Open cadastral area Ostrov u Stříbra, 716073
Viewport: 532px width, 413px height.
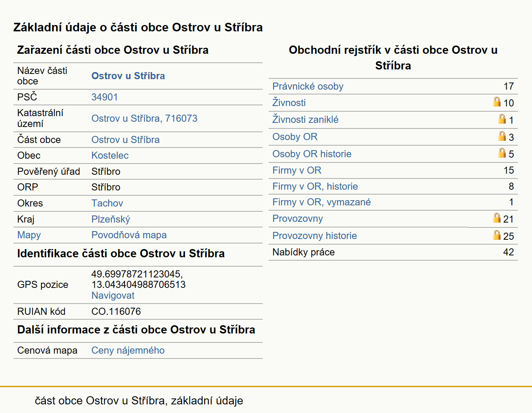144,118
